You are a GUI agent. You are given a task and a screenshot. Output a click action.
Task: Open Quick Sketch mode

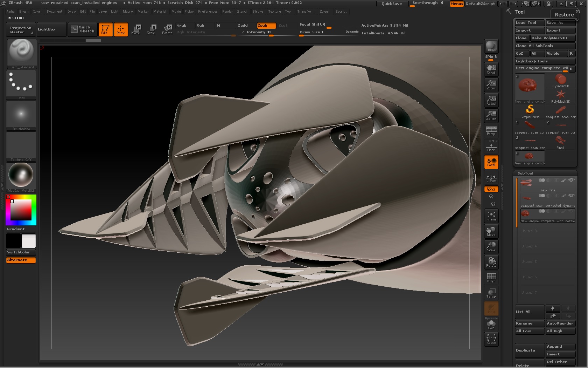[83, 29]
